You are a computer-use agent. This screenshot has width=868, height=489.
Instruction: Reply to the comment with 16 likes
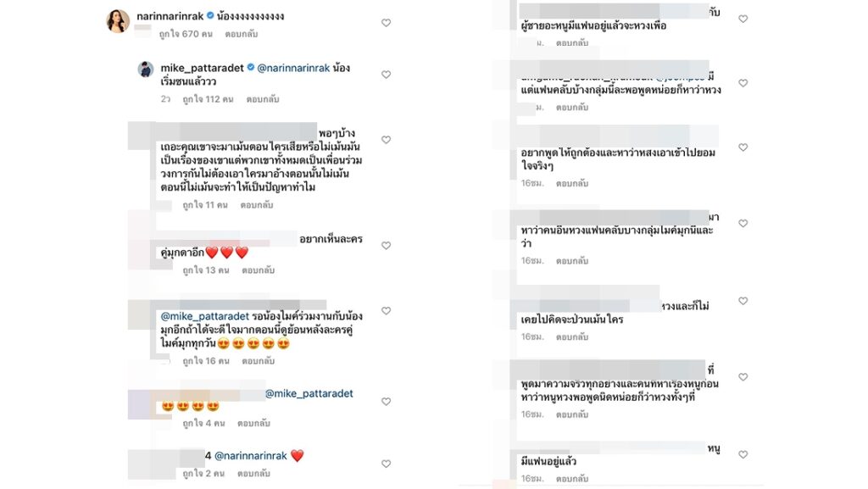coord(259,361)
